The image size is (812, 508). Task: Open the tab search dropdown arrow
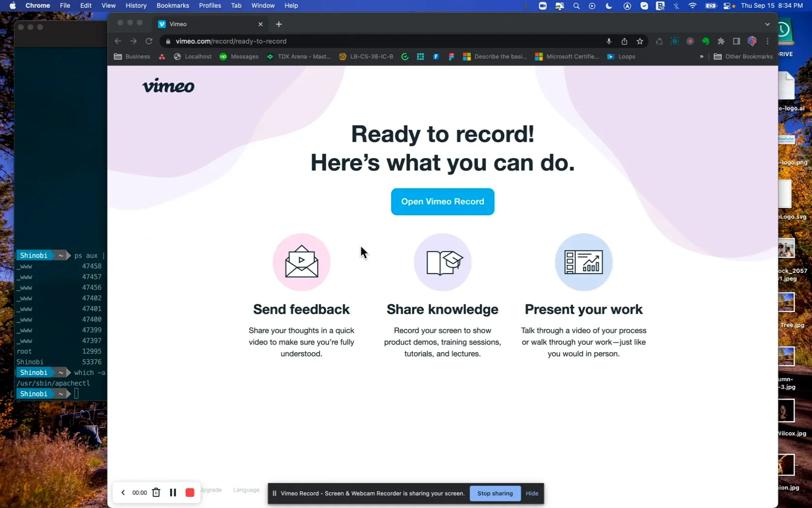pos(768,24)
